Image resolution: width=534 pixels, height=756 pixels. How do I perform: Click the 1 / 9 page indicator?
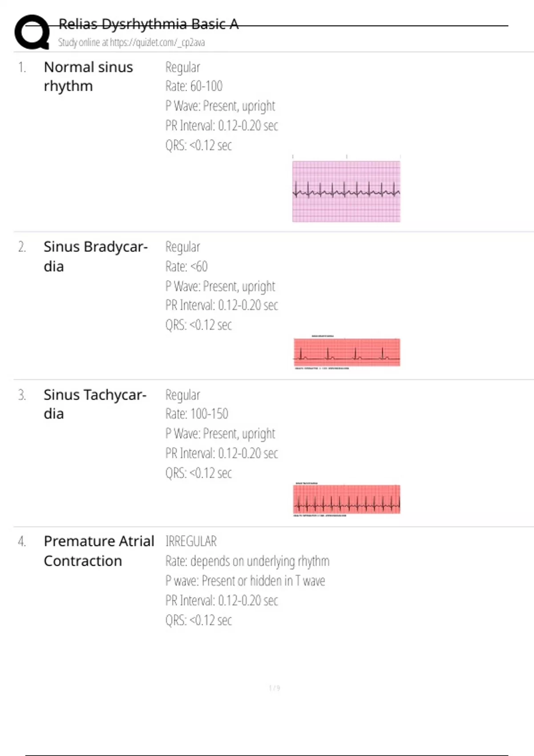(x=274, y=688)
